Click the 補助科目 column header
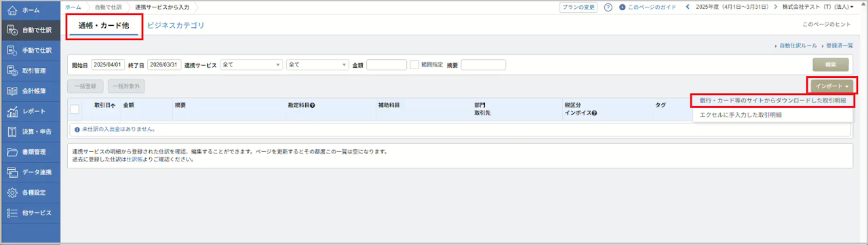Screen dimensions: 868x245 tap(389, 106)
